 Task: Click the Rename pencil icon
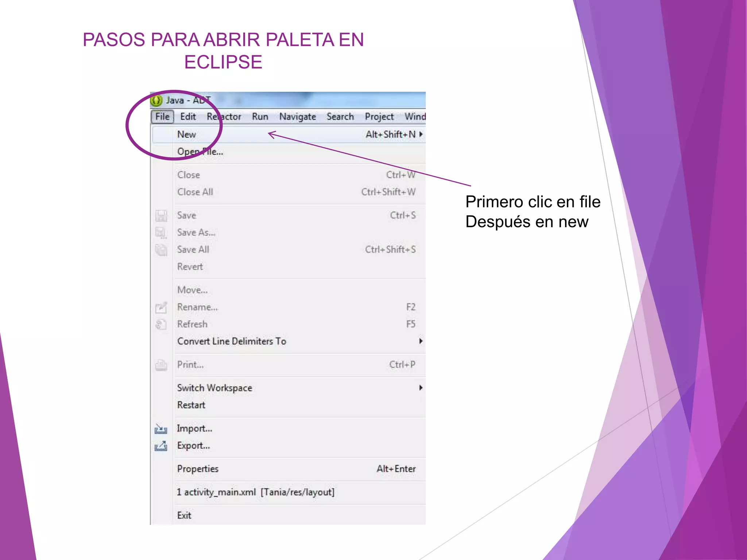161,308
